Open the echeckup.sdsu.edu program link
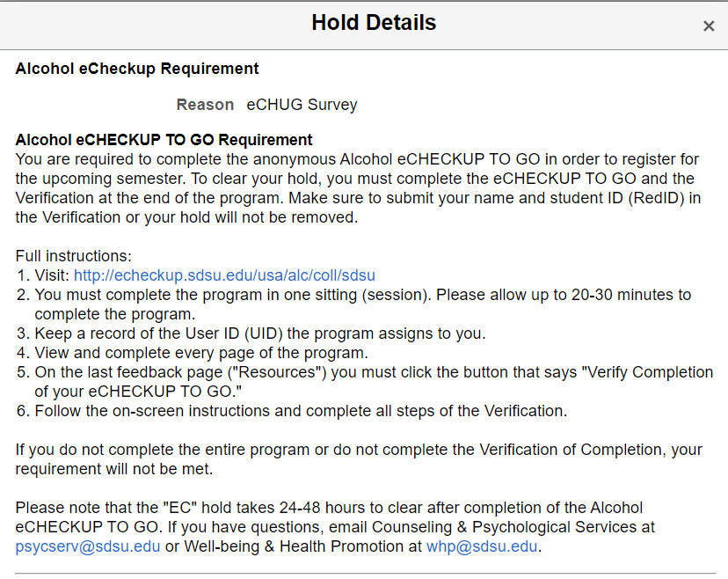This screenshot has width=728, height=579. (224, 275)
